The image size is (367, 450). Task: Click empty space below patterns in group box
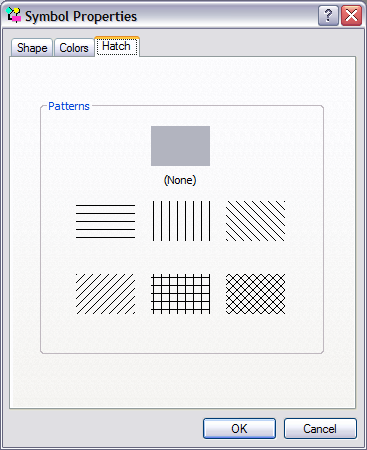(182, 333)
